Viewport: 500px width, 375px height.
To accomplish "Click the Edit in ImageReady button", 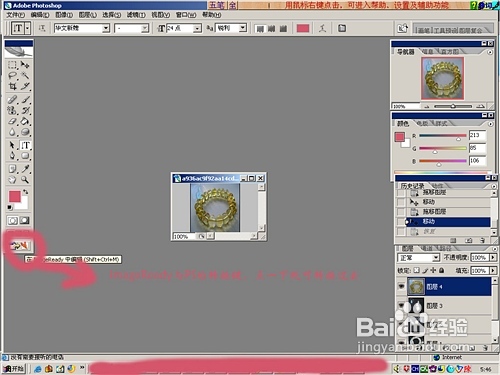I will click(19, 246).
